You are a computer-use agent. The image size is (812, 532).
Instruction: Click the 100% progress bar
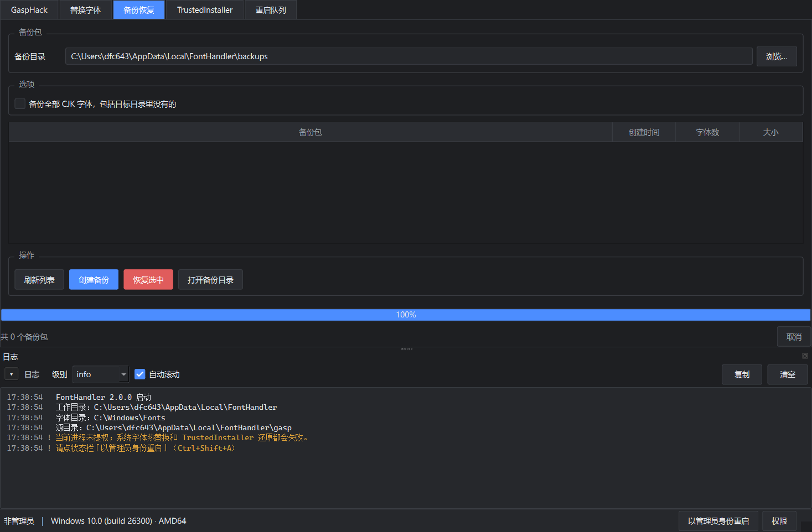click(x=406, y=315)
